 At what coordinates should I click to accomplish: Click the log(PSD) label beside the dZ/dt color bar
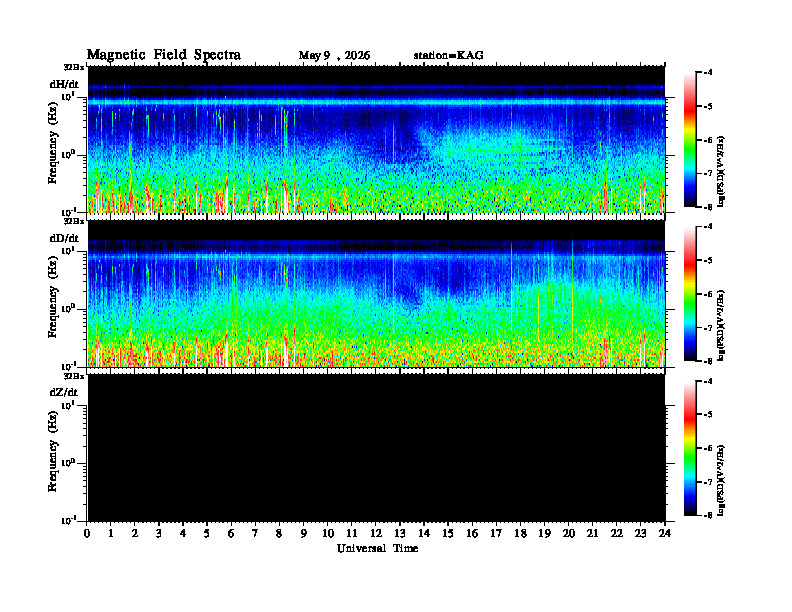point(721,480)
